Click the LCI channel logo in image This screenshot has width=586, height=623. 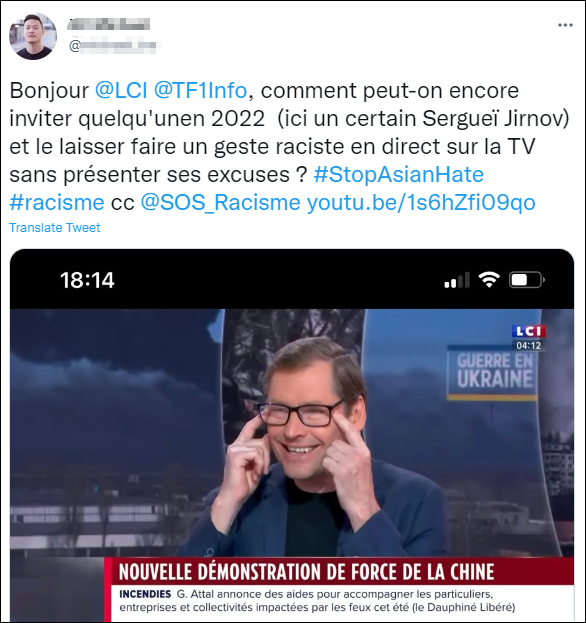(528, 331)
